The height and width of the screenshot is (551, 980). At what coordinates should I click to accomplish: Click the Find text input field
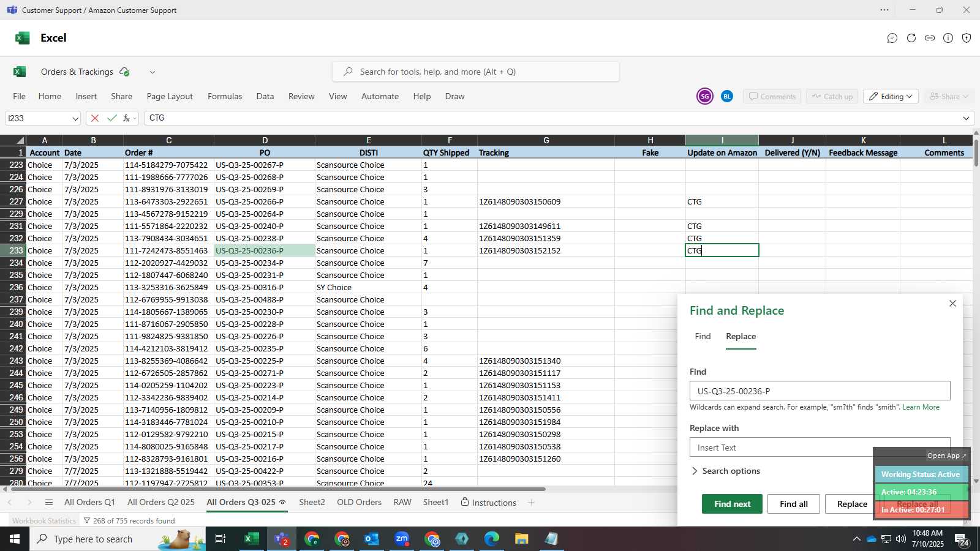click(x=820, y=391)
